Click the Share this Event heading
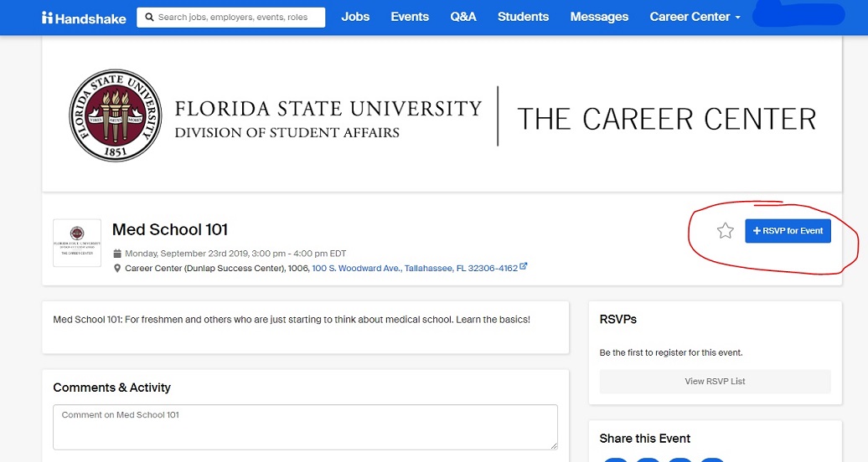The width and height of the screenshot is (868, 462). click(x=645, y=439)
